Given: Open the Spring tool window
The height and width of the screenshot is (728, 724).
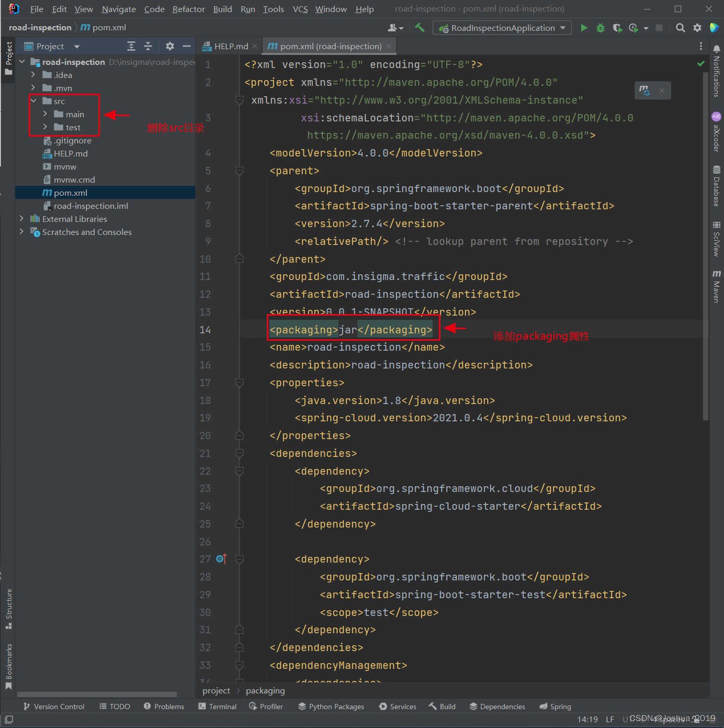Looking at the screenshot, I should coord(556,707).
